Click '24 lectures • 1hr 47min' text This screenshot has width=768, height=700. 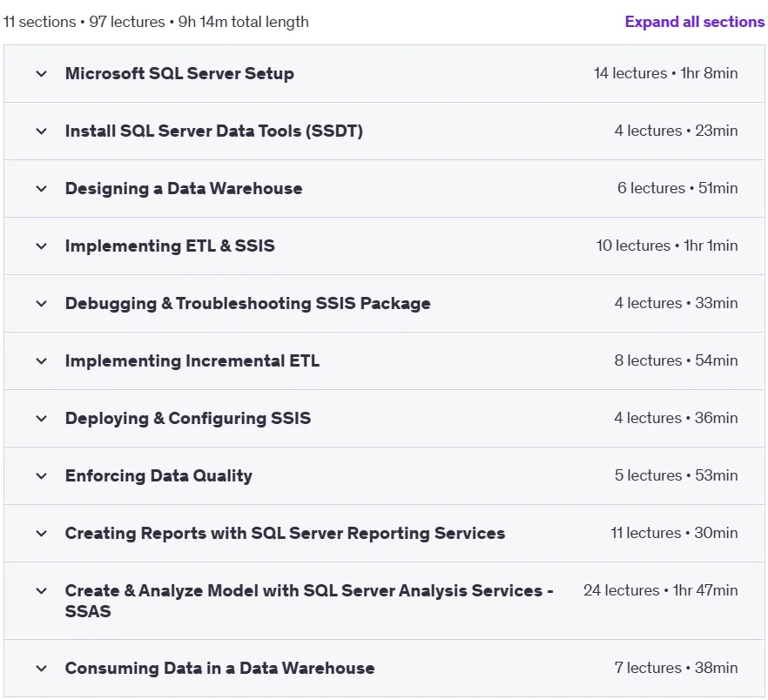[x=661, y=590]
